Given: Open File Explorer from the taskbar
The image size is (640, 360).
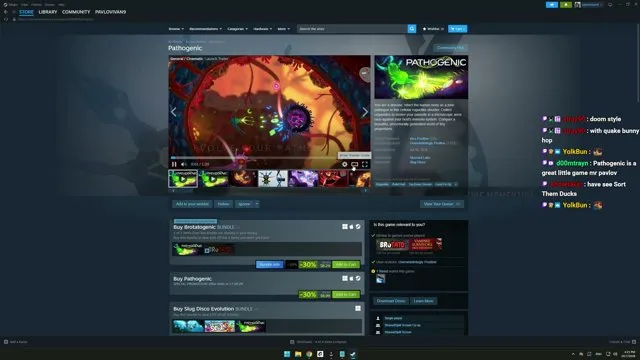Looking at the screenshot, I should [298, 354].
